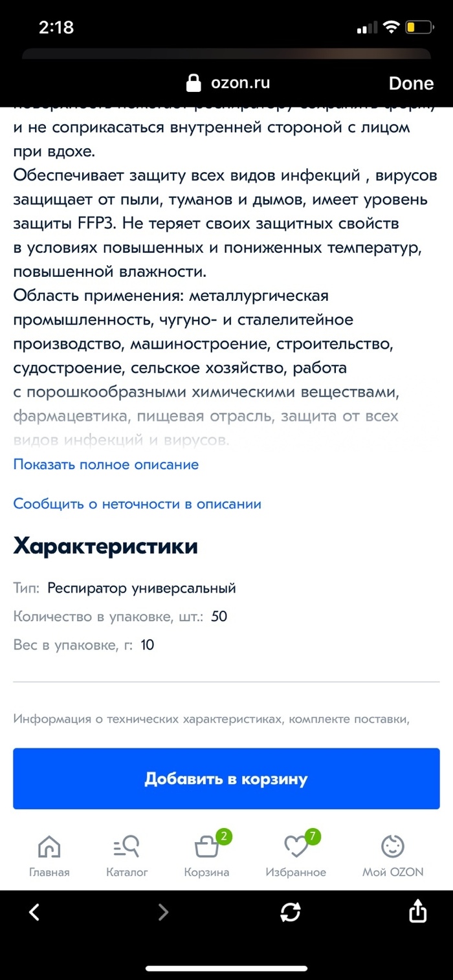Screen dimensions: 453x980
Task: Tap the Wi-Fi status icon
Action: 390,27
